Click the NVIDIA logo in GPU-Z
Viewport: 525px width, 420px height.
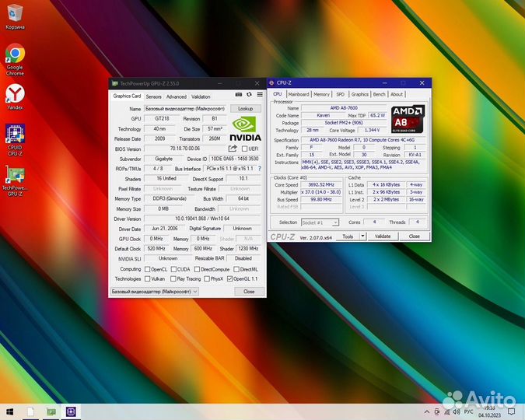coord(245,128)
